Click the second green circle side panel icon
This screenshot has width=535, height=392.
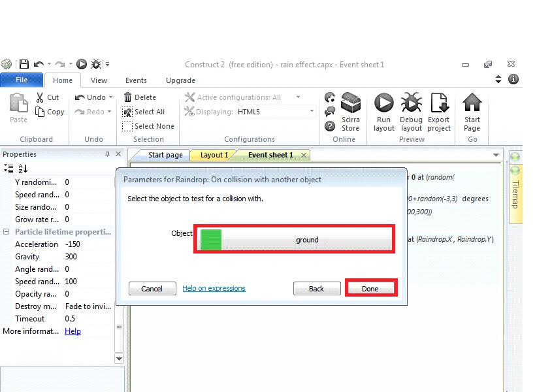click(515, 170)
